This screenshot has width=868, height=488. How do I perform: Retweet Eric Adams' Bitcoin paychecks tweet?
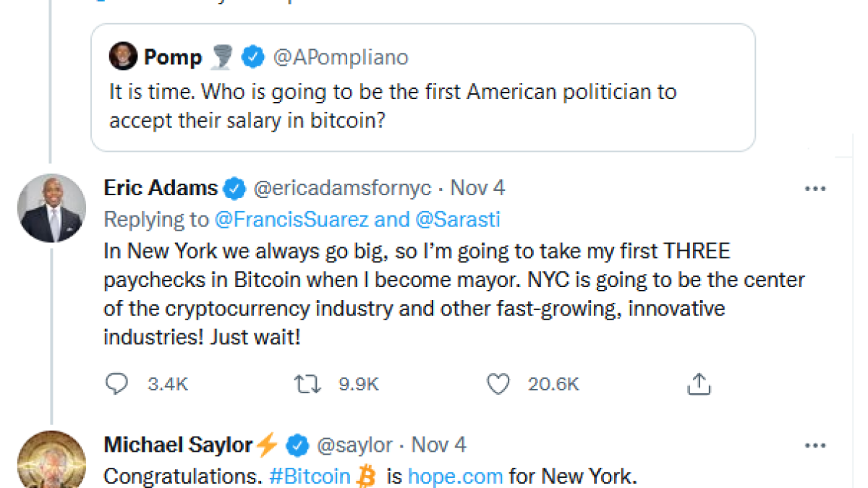[x=309, y=384]
